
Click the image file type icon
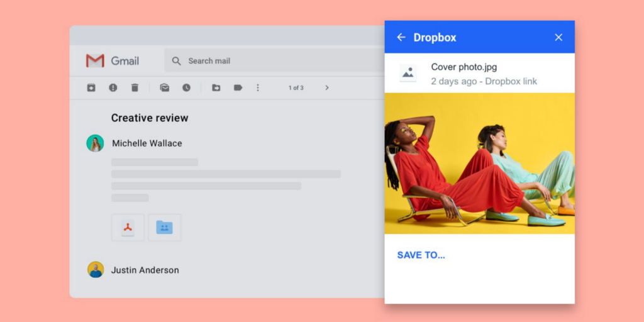coord(408,73)
